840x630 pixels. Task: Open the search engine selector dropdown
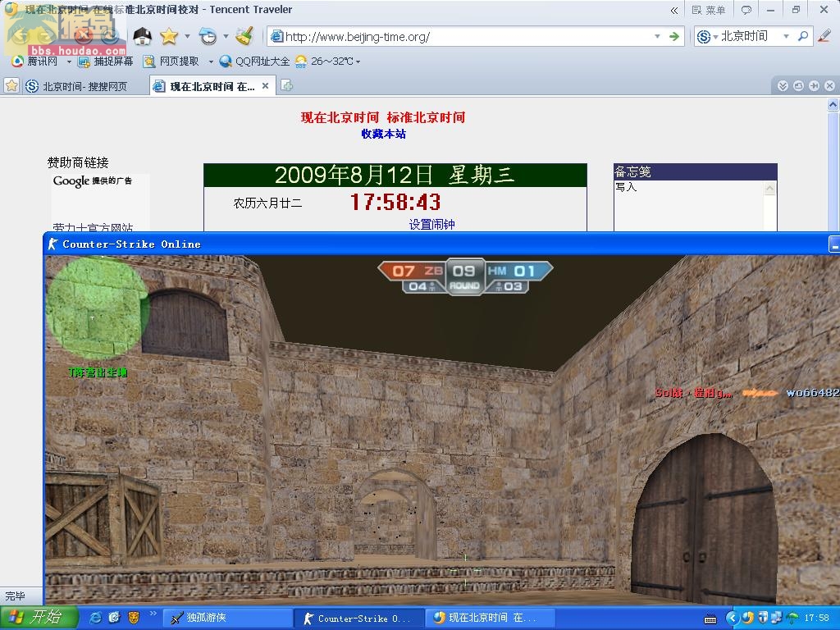[706, 36]
